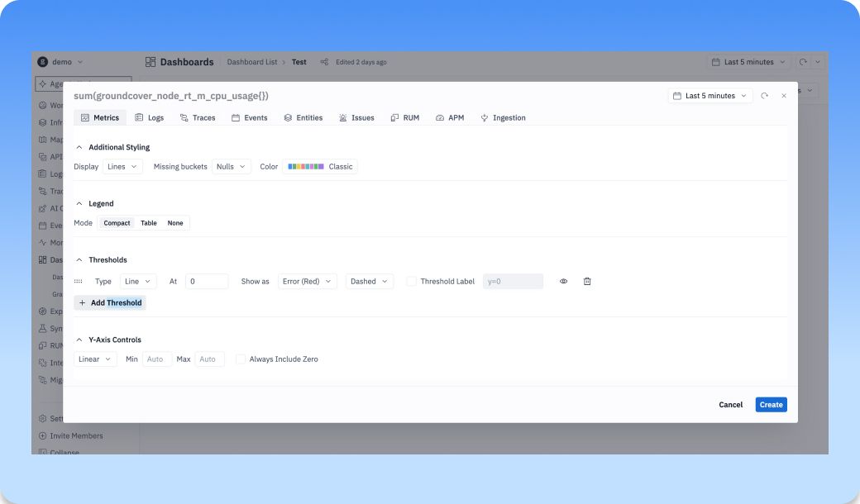Open the APM tab
This screenshot has width=860, height=504.
tap(450, 118)
